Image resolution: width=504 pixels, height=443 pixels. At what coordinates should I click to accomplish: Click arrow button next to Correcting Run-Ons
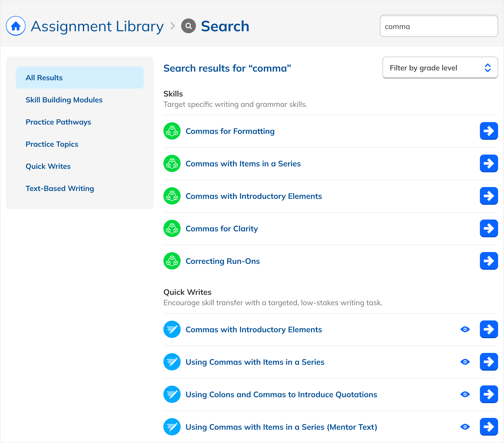tap(488, 261)
